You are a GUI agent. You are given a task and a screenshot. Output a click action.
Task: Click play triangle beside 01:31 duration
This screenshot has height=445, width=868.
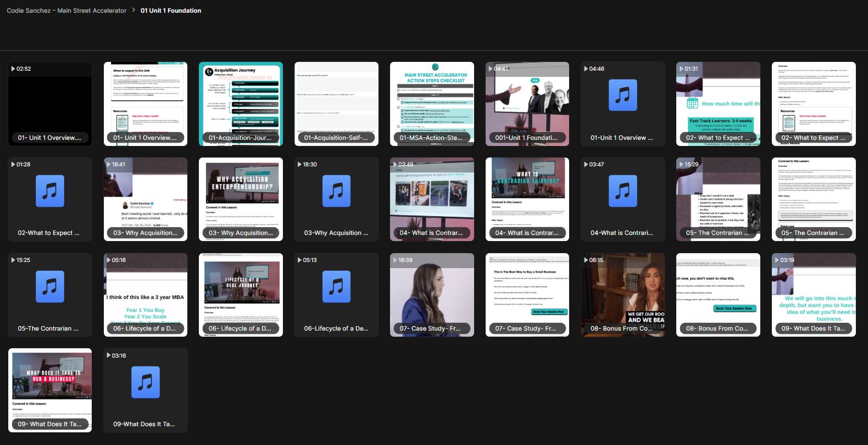681,69
